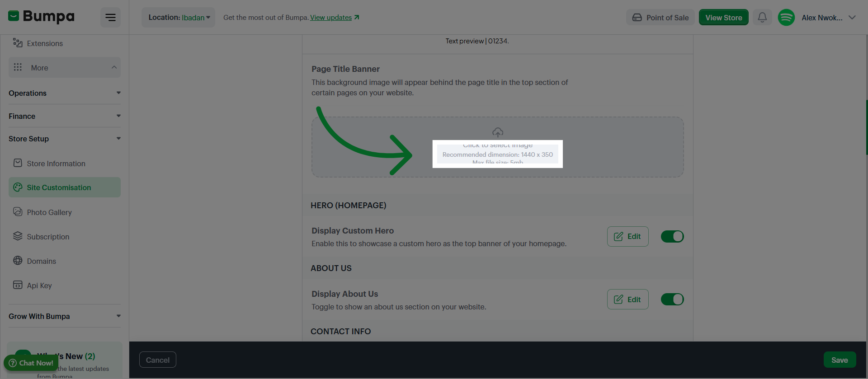Viewport: 868px width, 379px height.
Task: Click the Api Key icon
Action: pos(18,285)
